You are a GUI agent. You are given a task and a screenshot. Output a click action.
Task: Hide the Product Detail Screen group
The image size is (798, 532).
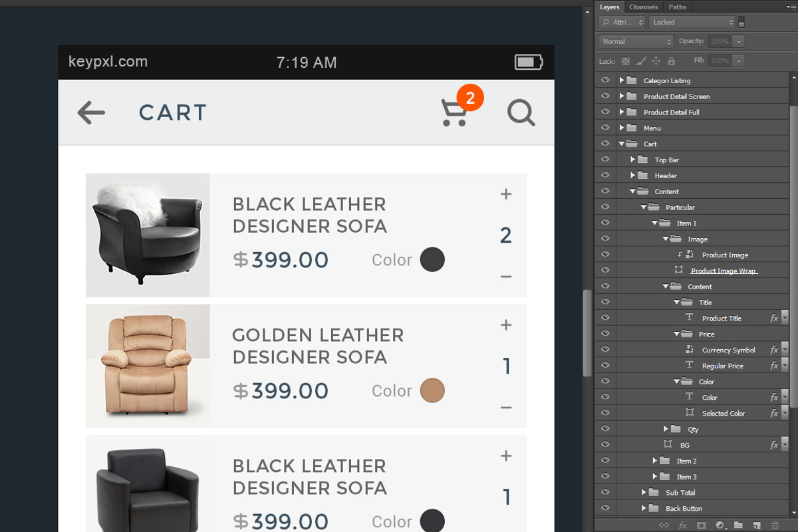click(x=605, y=96)
